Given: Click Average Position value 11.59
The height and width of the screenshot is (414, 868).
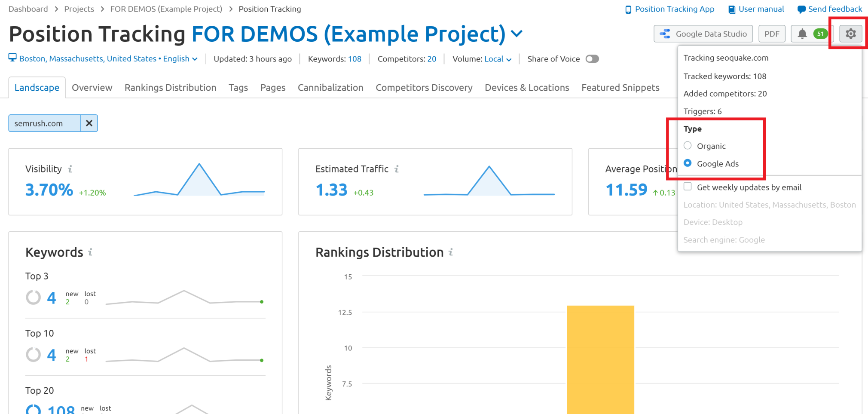Looking at the screenshot, I should (626, 190).
